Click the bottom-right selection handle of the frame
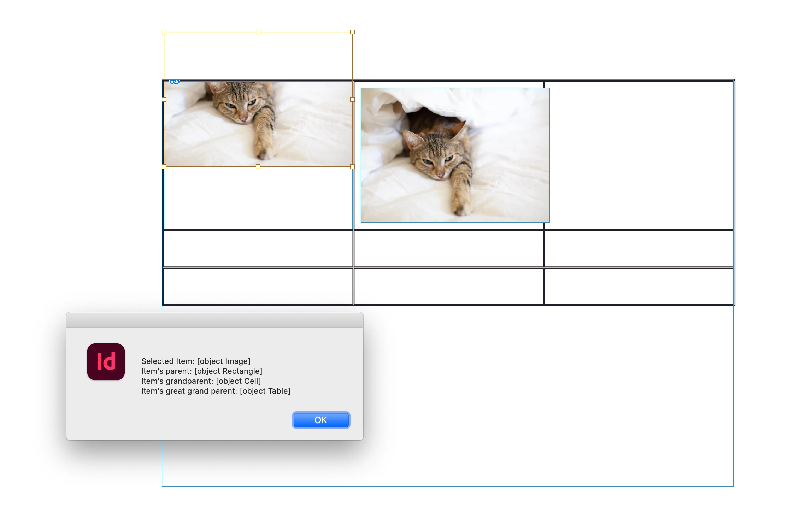The height and width of the screenshot is (525, 812). coord(352,166)
